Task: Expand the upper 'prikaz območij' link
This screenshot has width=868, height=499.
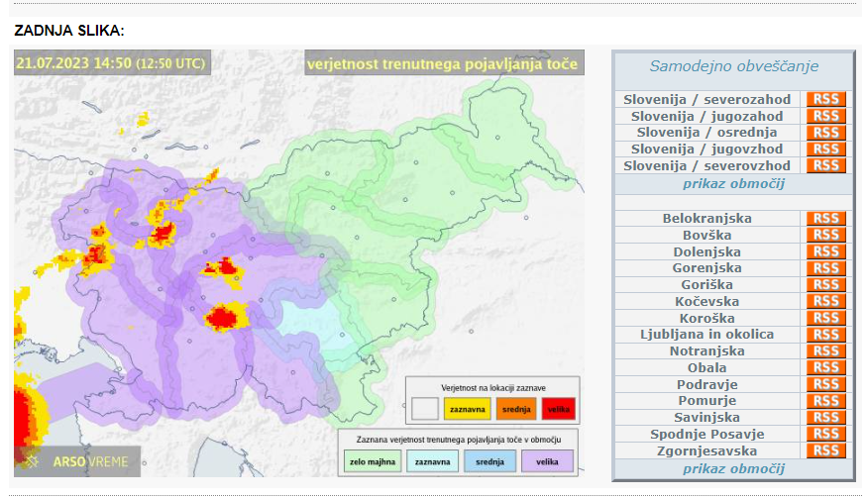Action: (733, 184)
